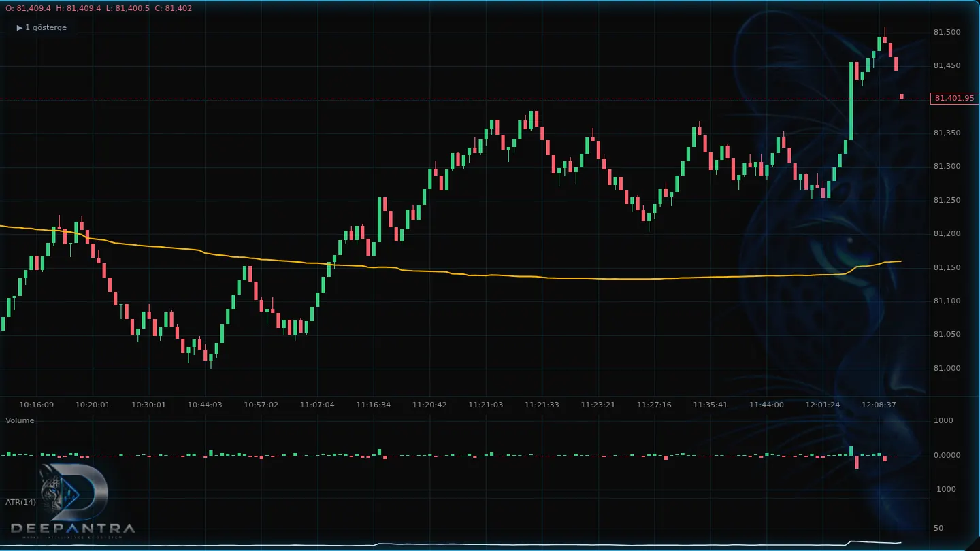
Task: Click the 12:08:37 time axis label
Action: pyautogui.click(x=879, y=405)
